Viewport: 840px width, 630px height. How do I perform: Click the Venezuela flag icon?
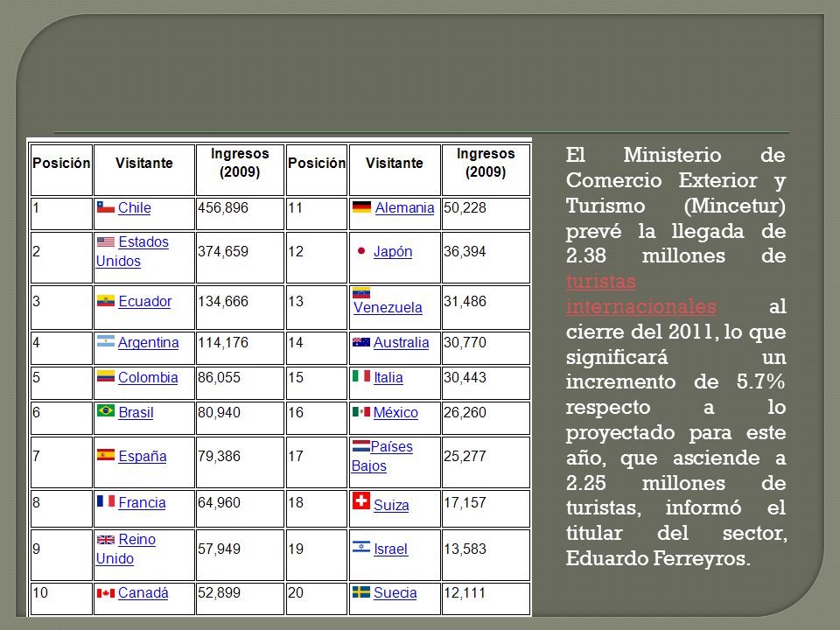tap(361, 293)
